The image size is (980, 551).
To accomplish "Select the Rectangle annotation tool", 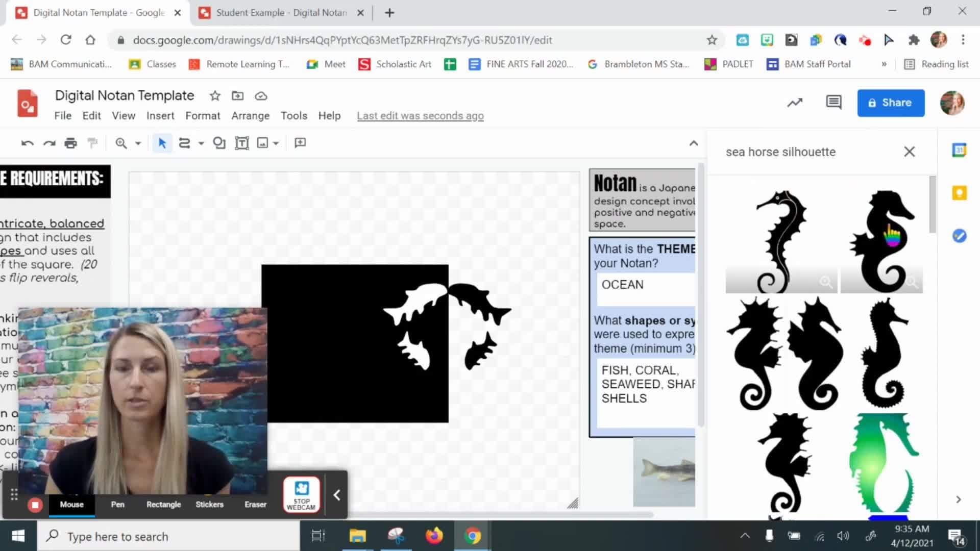I will pos(163,504).
